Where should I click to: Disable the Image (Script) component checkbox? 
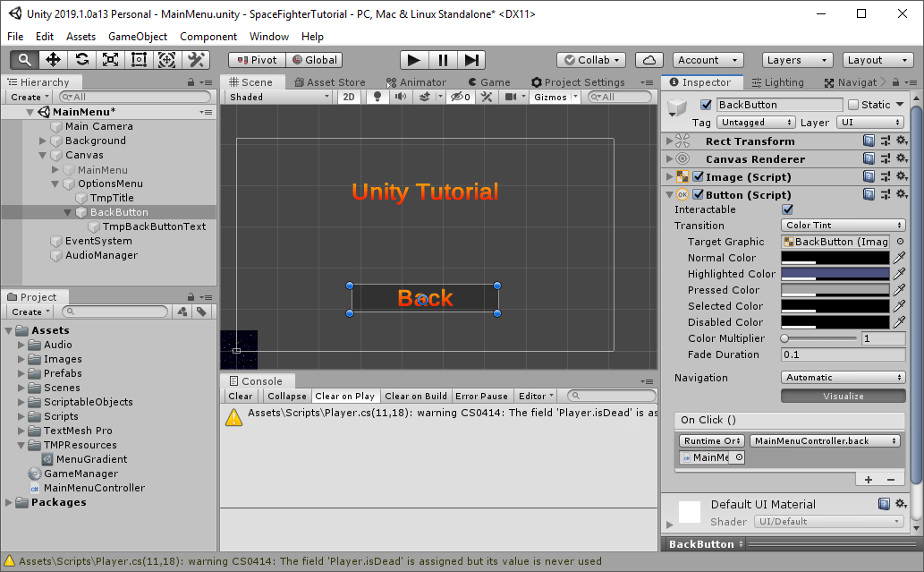(697, 176)
